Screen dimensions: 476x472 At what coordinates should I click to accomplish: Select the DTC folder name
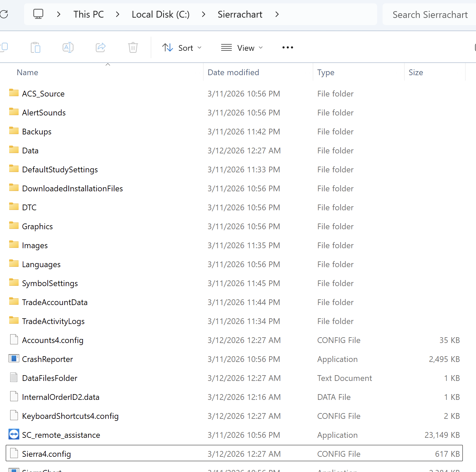pyautogui.click(x=29, y=208)
